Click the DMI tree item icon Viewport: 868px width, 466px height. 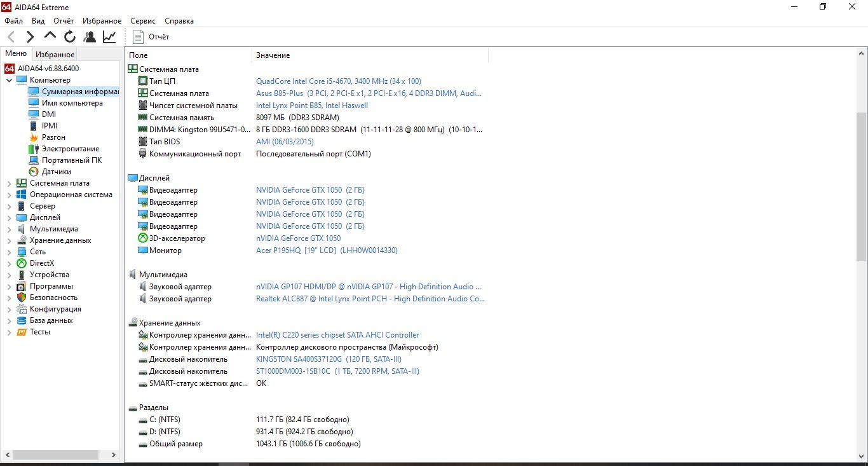pos(34,114)
